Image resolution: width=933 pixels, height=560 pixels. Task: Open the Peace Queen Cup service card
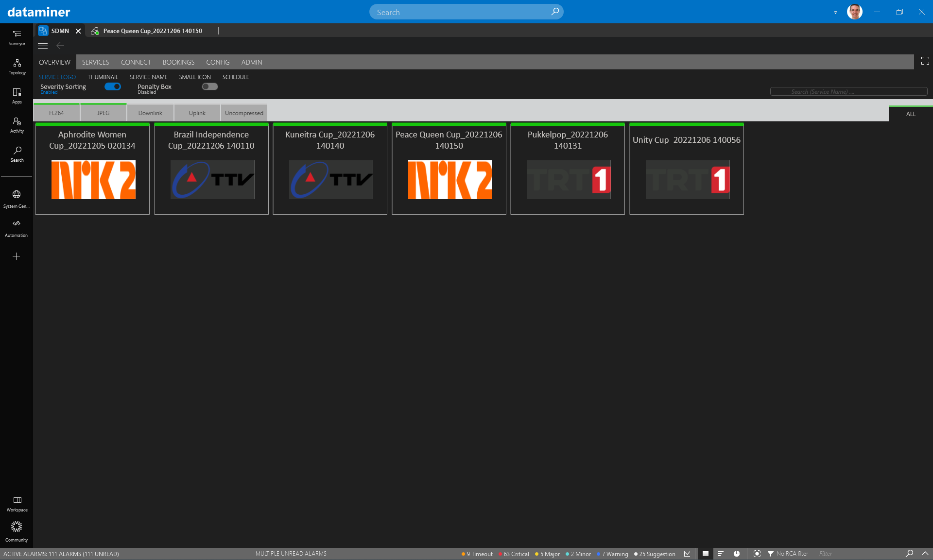tap(449, 169)
